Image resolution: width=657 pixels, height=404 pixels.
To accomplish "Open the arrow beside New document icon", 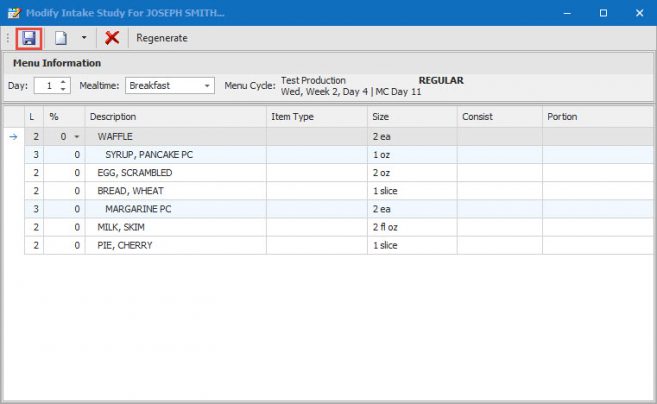I will 84,38.
